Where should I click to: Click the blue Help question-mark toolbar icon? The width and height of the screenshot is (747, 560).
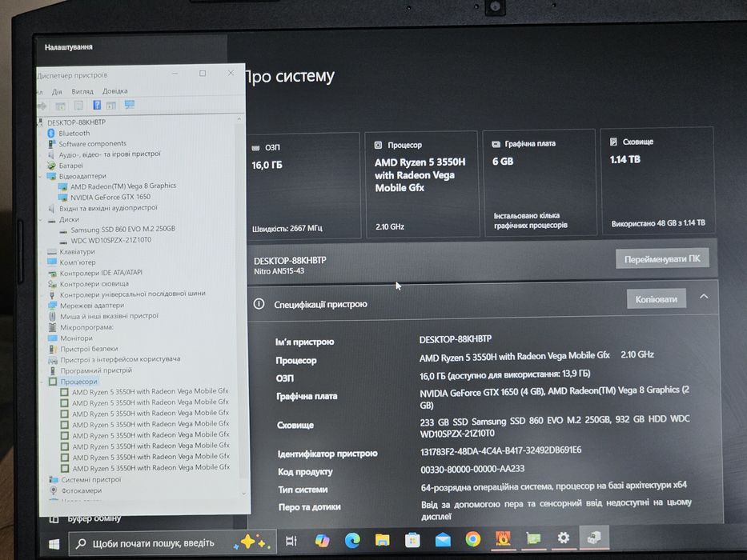coord(97,105)
